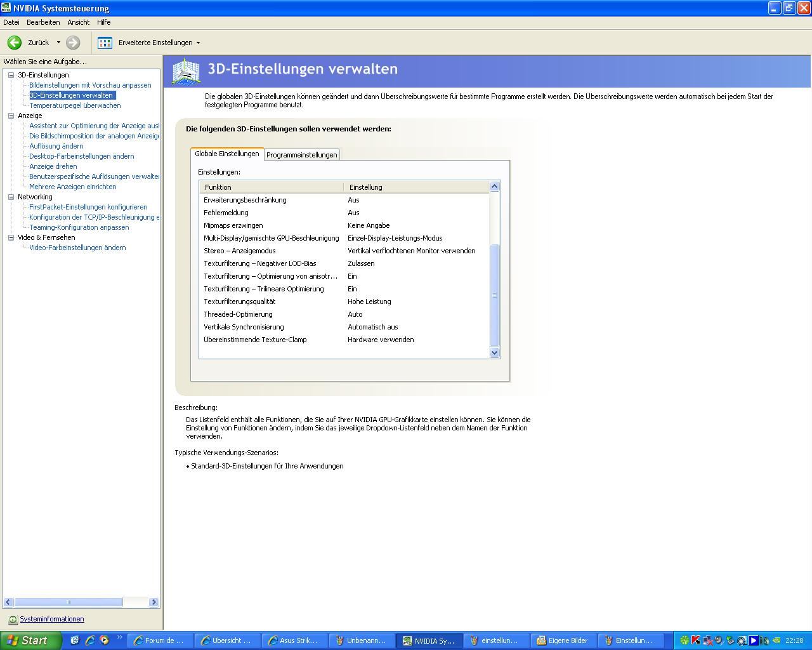Collapse the Networking tree node

(x=11, y=197)
